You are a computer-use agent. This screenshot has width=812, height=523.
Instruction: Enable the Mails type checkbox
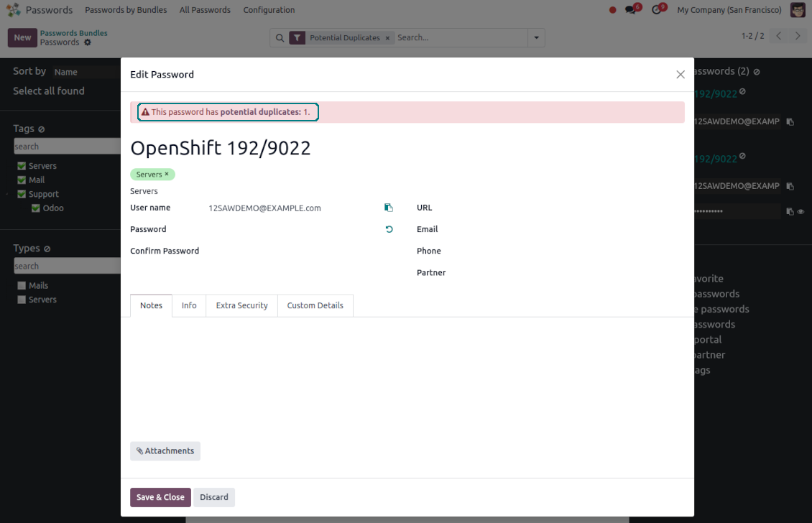(22, 286)
